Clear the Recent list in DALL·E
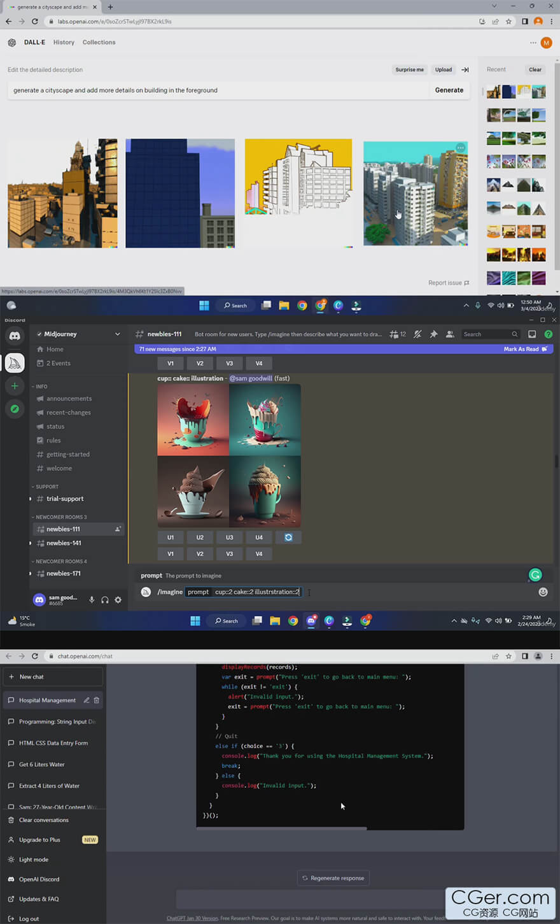560x924 pixels. [x=535, y=70]
